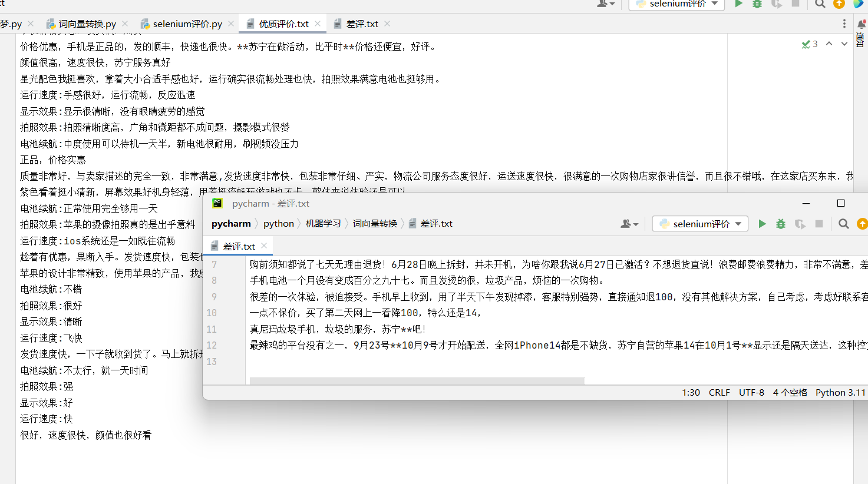The width and height of the screenshot is (868, 484).
Task: Open orange update icon in front window
Action: [862, 224]
